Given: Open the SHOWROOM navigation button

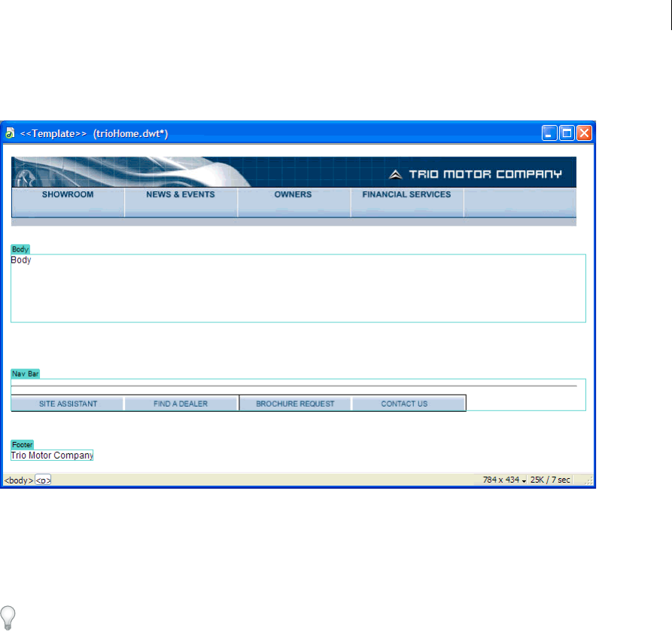Looking at the screenshot, I should pos(68,202).
